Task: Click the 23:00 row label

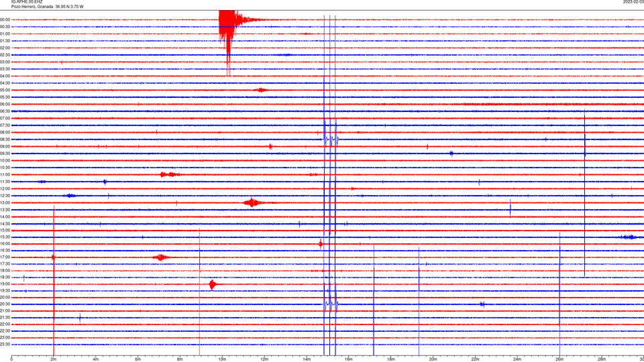Action: pyautogui.click(x=5, y=338)
